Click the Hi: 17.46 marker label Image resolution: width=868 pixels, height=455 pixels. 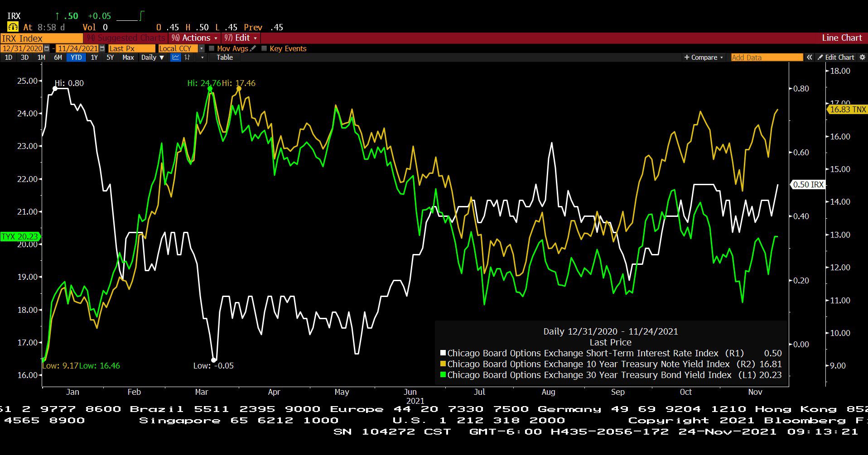tap(239, 83)
